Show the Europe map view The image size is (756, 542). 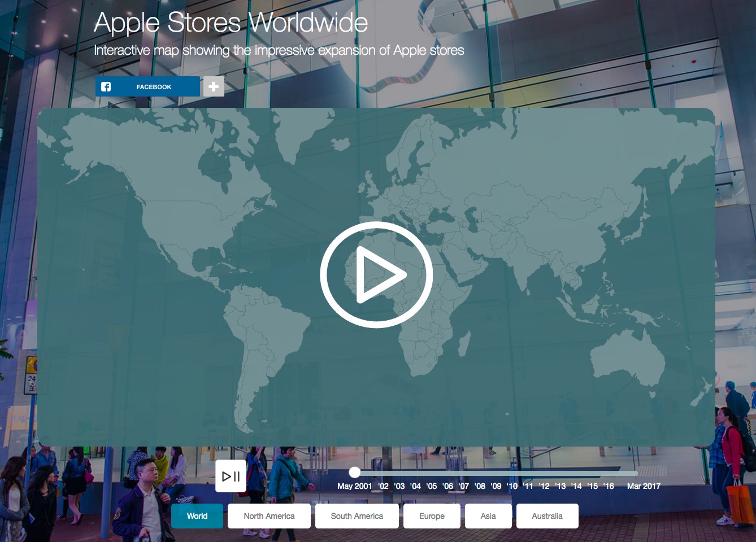[x=432, y=516]
